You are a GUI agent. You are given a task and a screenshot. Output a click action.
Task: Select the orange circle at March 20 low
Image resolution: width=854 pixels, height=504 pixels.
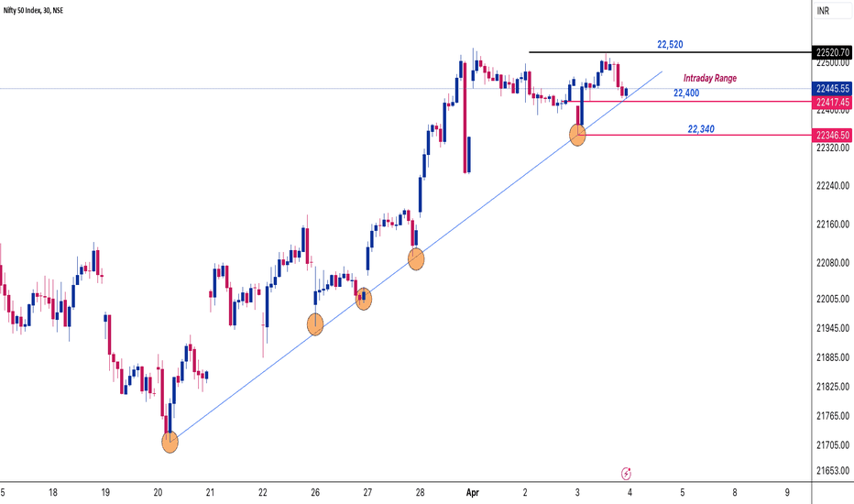point(170,442)
